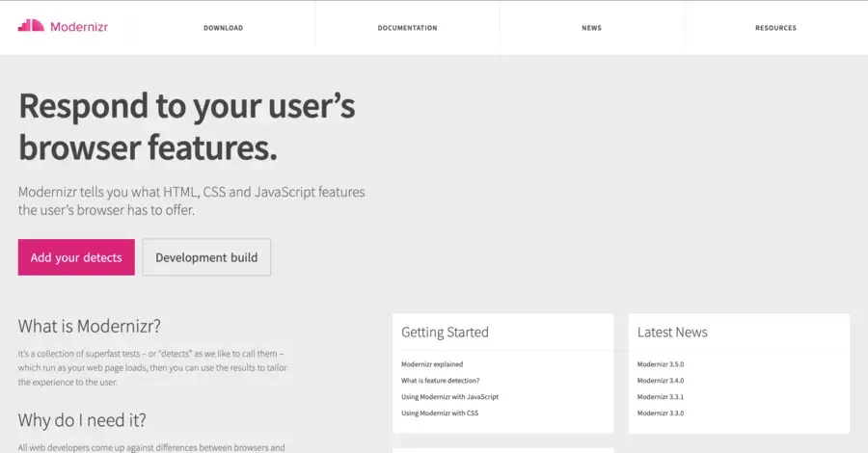Click the Add your detects button

click(x=76, y=257)
